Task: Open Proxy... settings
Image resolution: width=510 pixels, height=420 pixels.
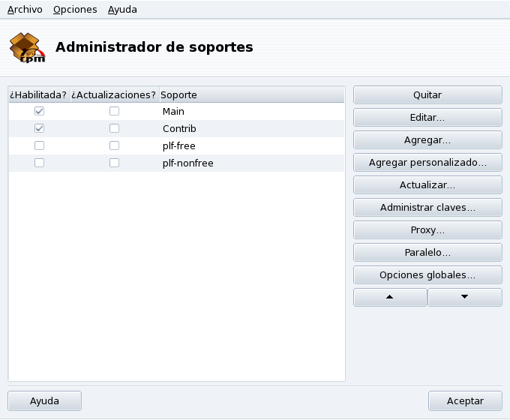Action: click(427, 230)
